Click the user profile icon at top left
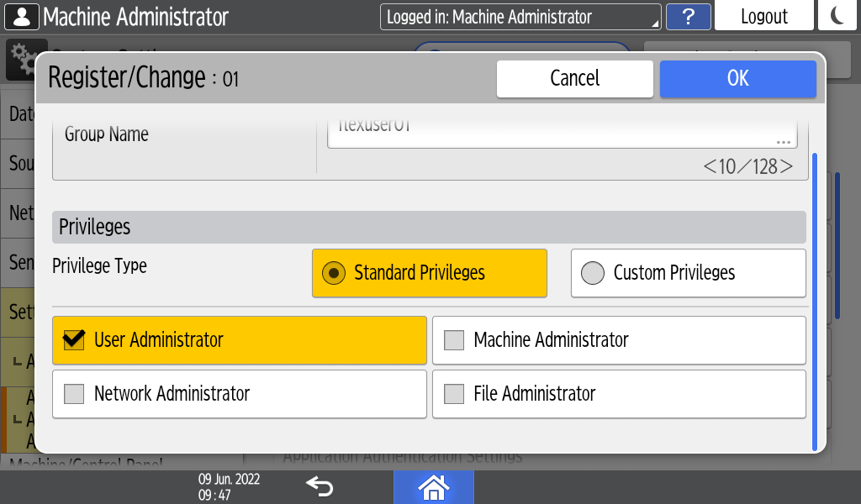Viewport: 861px width, 504px height. point(21,17)
